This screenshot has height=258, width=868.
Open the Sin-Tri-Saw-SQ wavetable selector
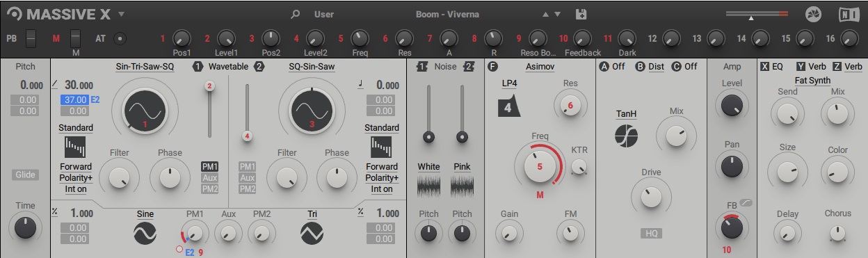point(145,67)
